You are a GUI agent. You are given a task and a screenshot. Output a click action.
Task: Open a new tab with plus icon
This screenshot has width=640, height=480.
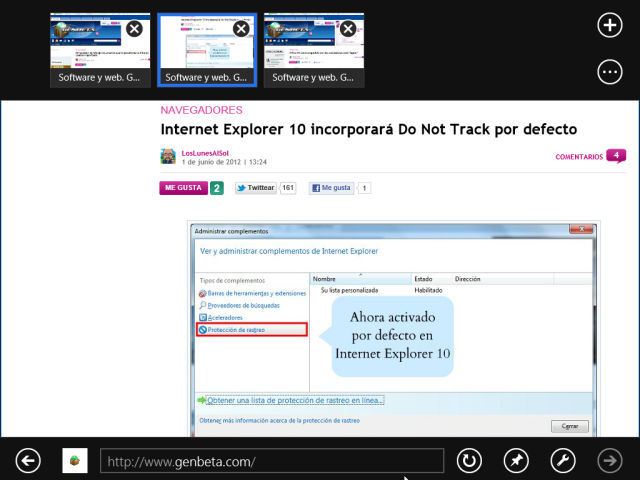pyautogui.click(x=610, y=25)
